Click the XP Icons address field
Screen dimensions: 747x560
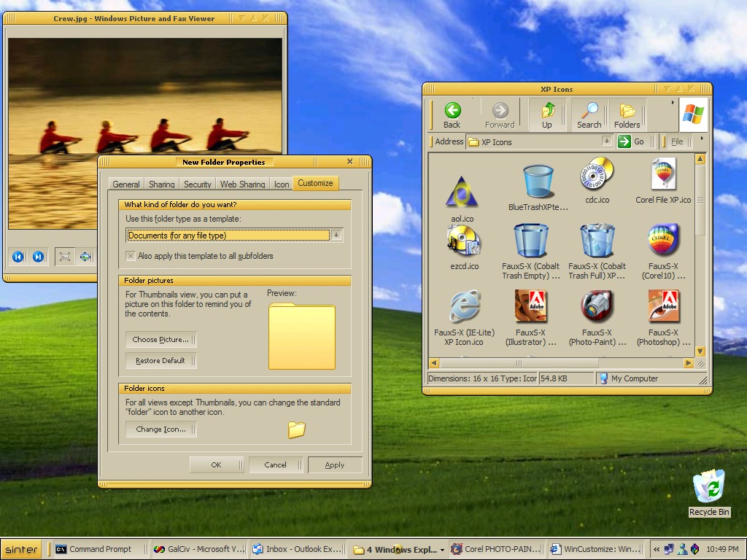[x=539, y=141]
